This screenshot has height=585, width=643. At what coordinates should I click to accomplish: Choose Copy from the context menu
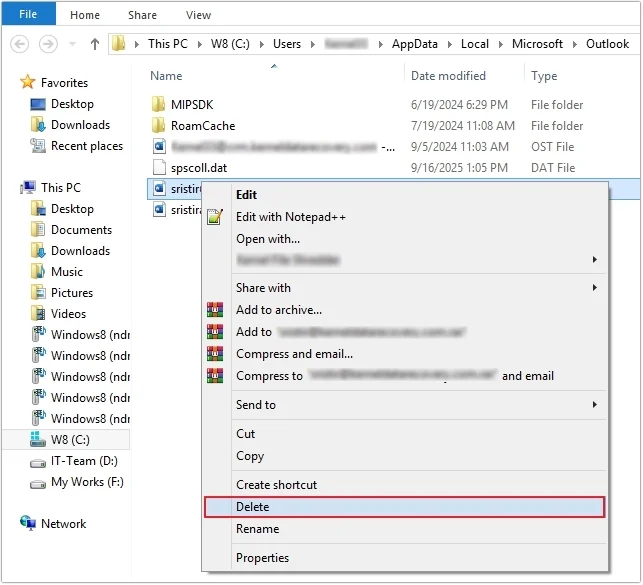[x=250, y=456]
